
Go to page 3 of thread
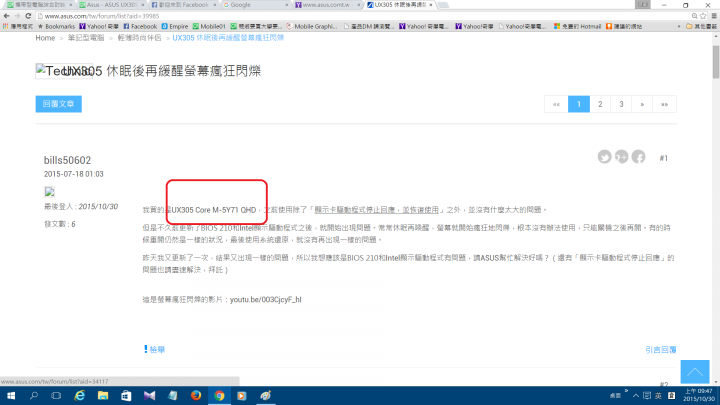[x=621, y=104]
